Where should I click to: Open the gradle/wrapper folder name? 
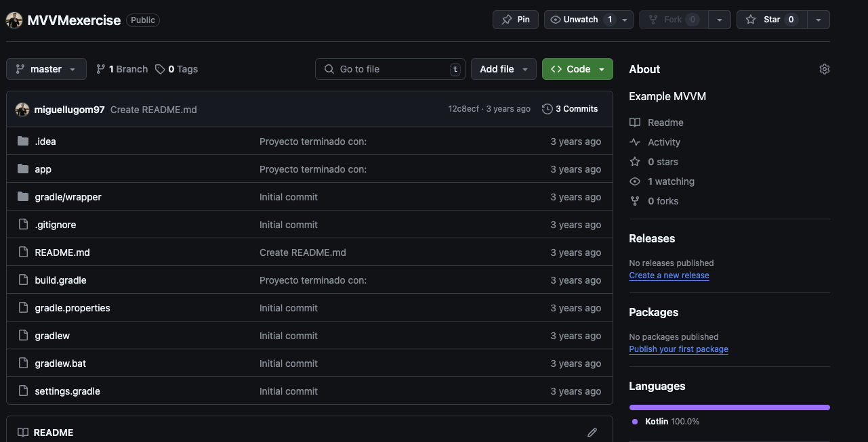68,197
